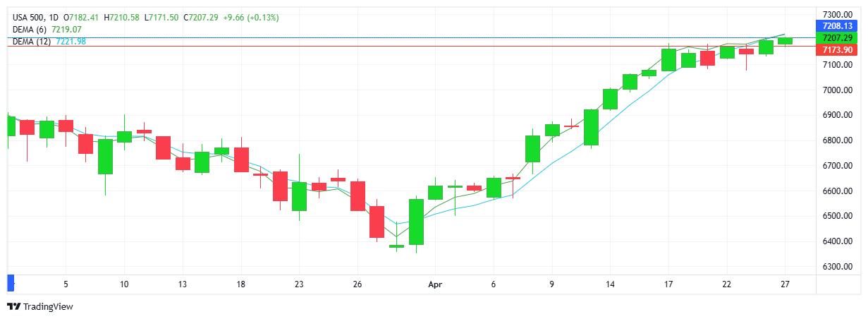Image resolution: width=868 pixels, height=319 pixels.
Task: Click date 13 on the time axis
Action: 183,285
